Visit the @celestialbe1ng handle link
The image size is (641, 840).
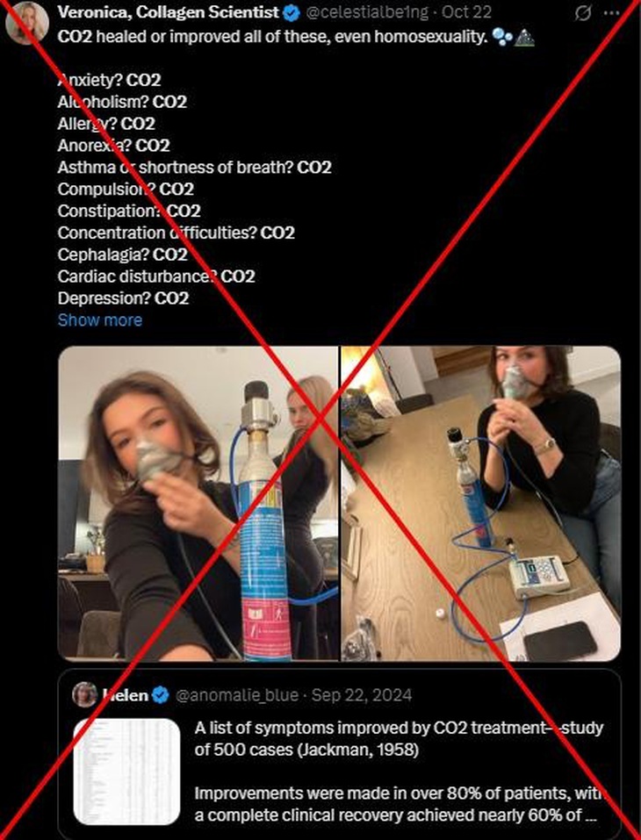[367, 12]
